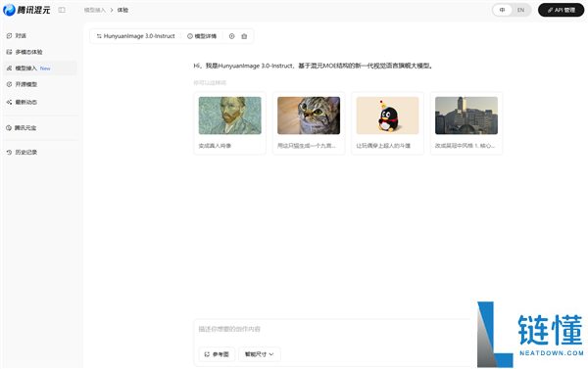Click the Hi, 我是HunyuanImage greeting text
588x369 pixels.
coord(314,66)
